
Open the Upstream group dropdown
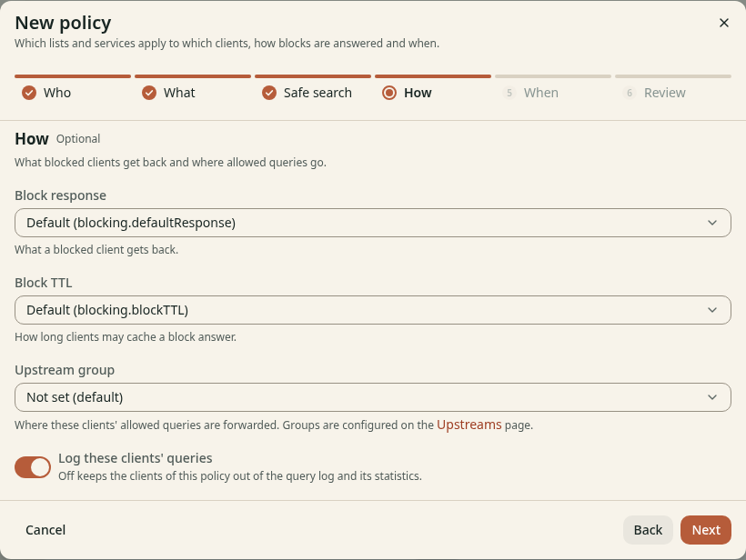[x=373, y=397]
